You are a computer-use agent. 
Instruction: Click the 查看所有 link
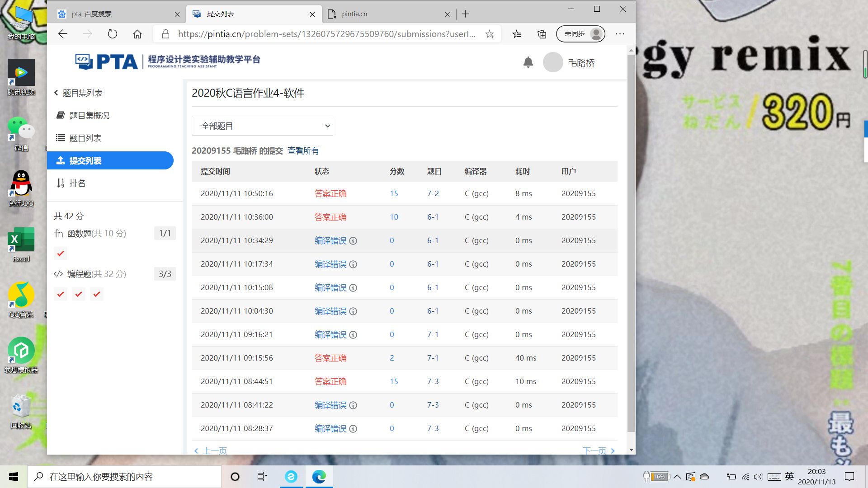303,150
